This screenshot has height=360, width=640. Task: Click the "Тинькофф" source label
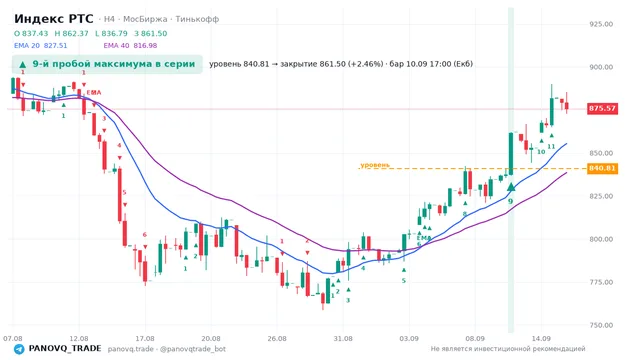point(197,19)
